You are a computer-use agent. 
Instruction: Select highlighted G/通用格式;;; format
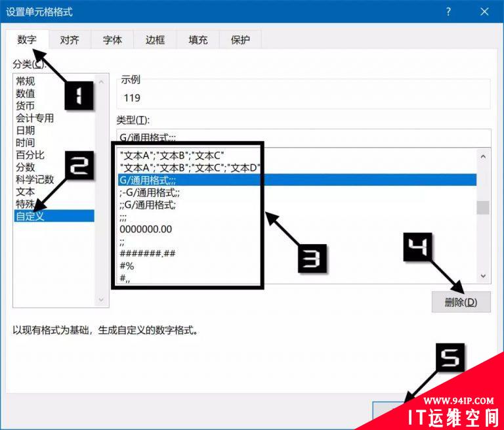(297, 180)
